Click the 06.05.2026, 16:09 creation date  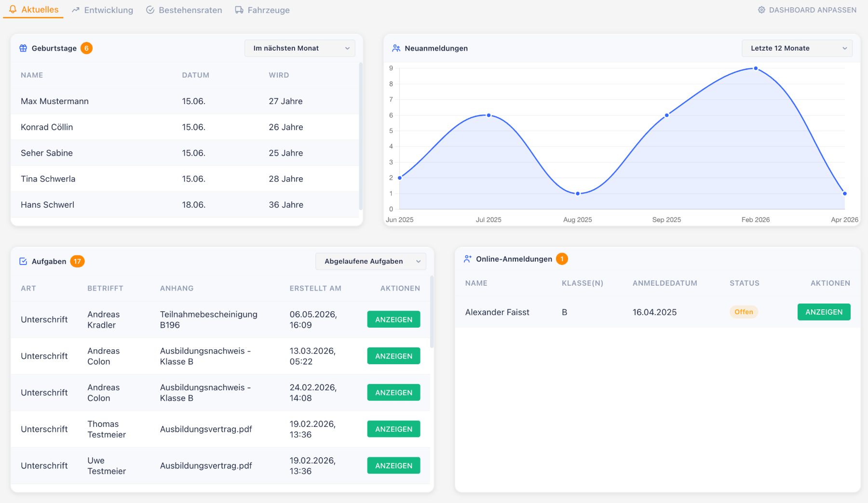(313, 320)
